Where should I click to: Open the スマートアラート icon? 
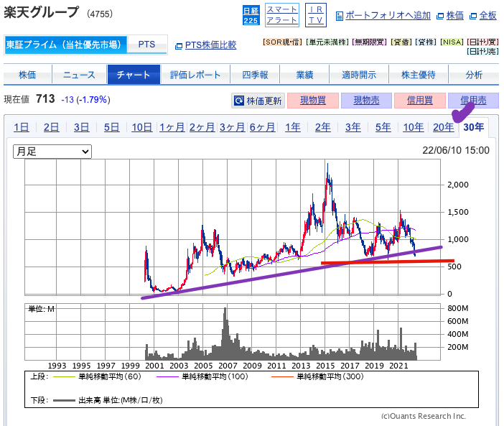point(282,15)
